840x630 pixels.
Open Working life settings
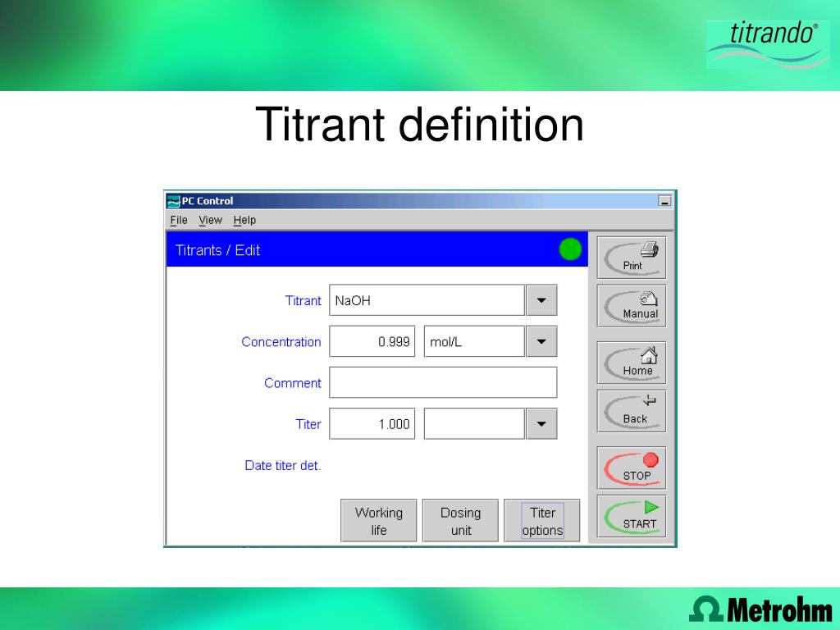pos(379,521)
